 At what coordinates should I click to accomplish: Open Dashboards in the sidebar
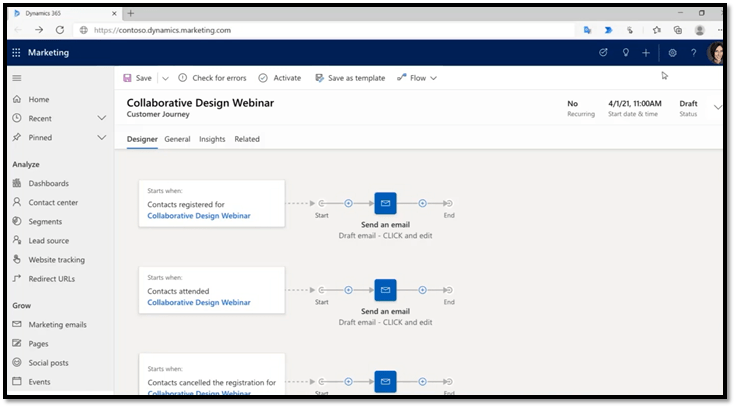(x=48, y=183)
